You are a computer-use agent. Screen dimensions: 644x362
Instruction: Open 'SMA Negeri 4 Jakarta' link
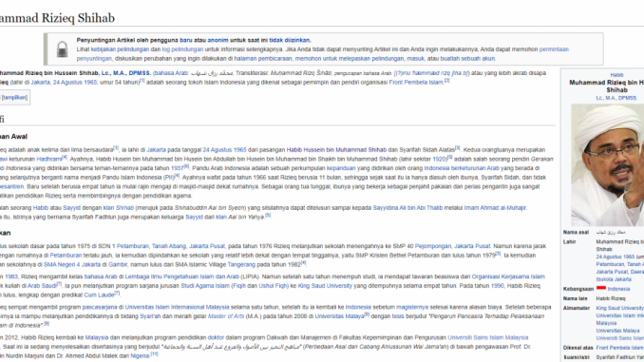[x=72, y=264]
